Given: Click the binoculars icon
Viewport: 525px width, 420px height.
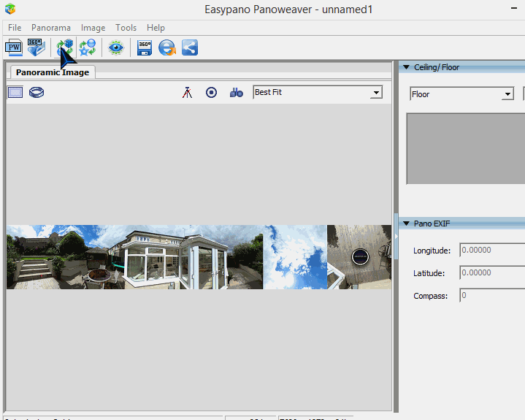Looking at the screenshot, I should click(236, 93).
